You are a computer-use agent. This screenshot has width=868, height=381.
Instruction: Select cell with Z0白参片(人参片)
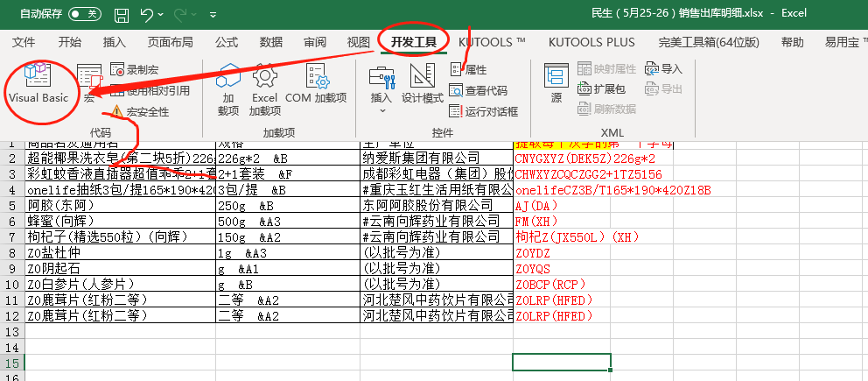tap(120, 284)
